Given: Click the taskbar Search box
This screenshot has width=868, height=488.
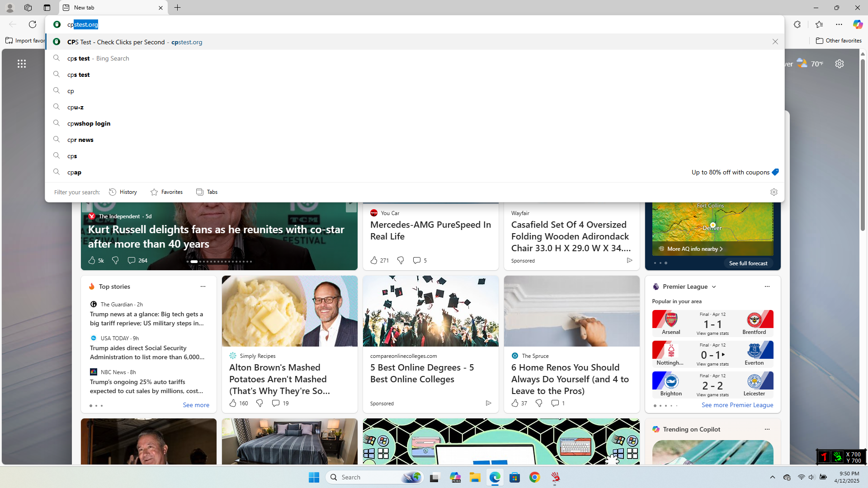Looking at the screenshot, I should click(x=375, y=477).
